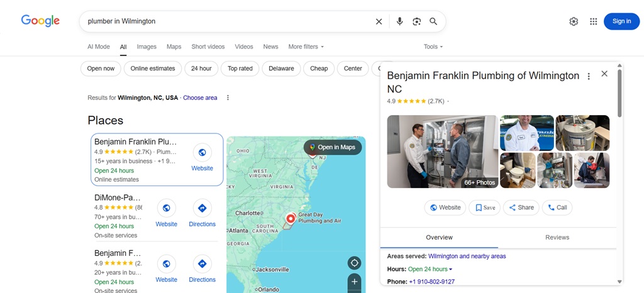Open Google settings gear
The image size is (644, 293).
coord(574,21)
